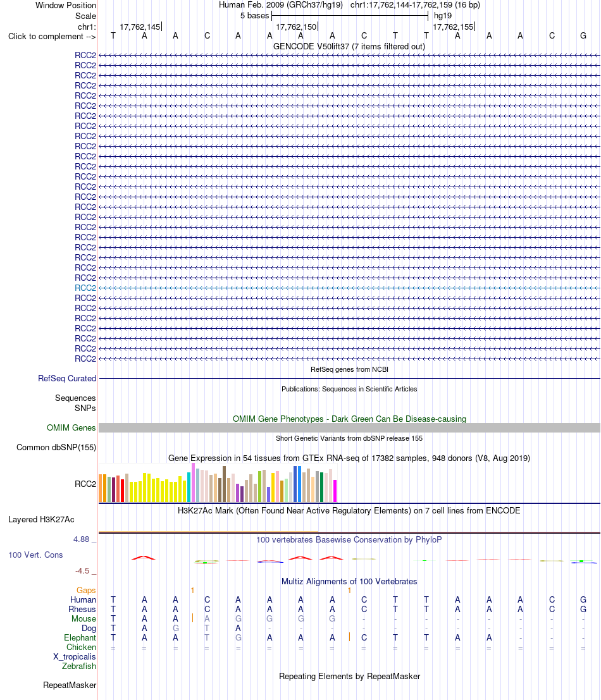Click the gray OMIM Genes bar
The width and height of the screenshot is (601, 700).
349,427
